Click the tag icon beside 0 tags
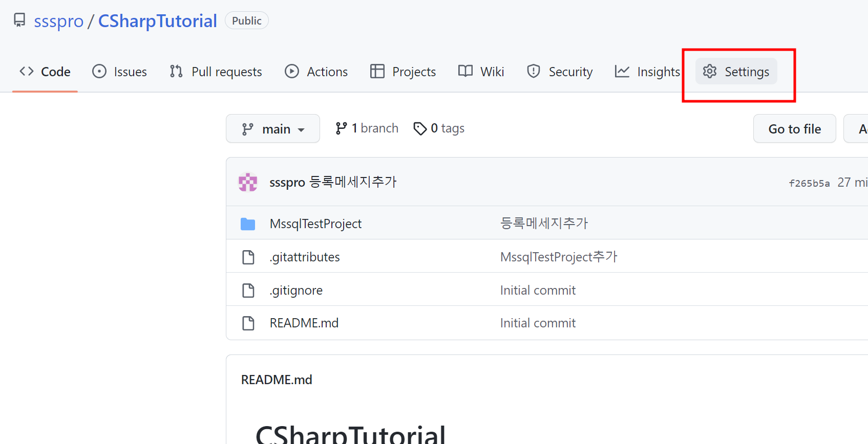The image size is (868, 444). point(420,128)
